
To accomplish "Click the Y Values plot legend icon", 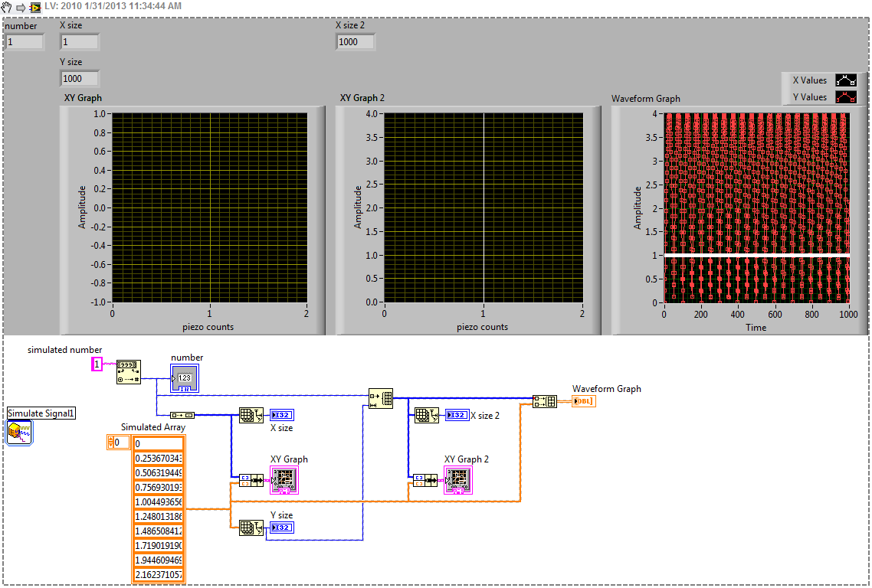I will [x=846, y=97].
